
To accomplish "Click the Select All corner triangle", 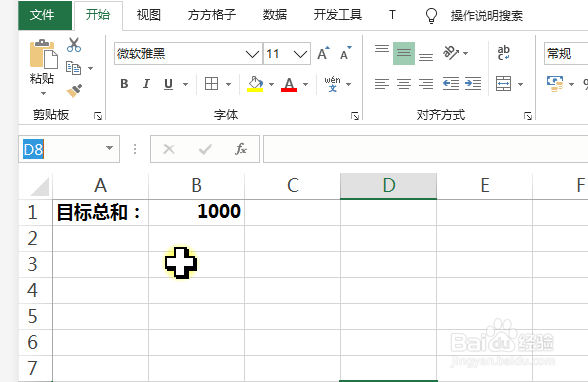I will [x=39, y=187].
